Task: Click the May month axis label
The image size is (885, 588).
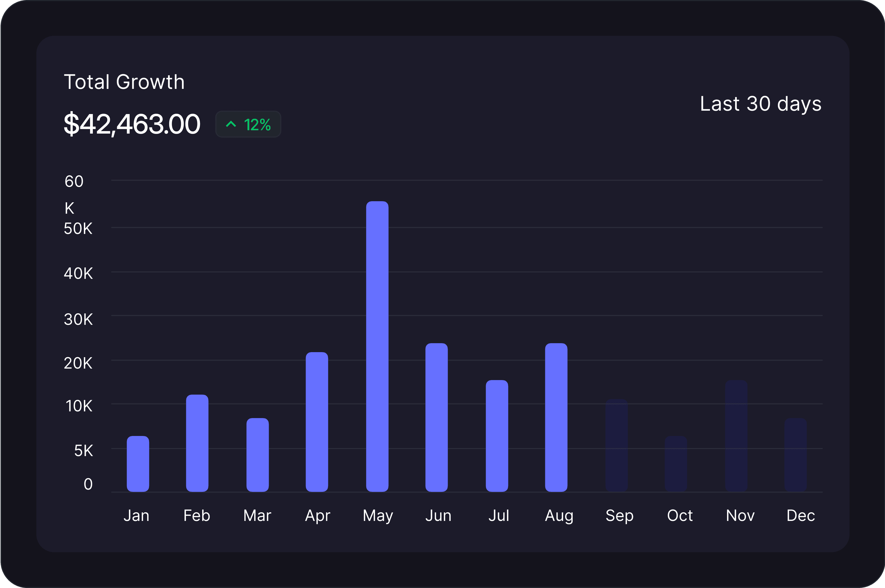Action: (378, 516)
